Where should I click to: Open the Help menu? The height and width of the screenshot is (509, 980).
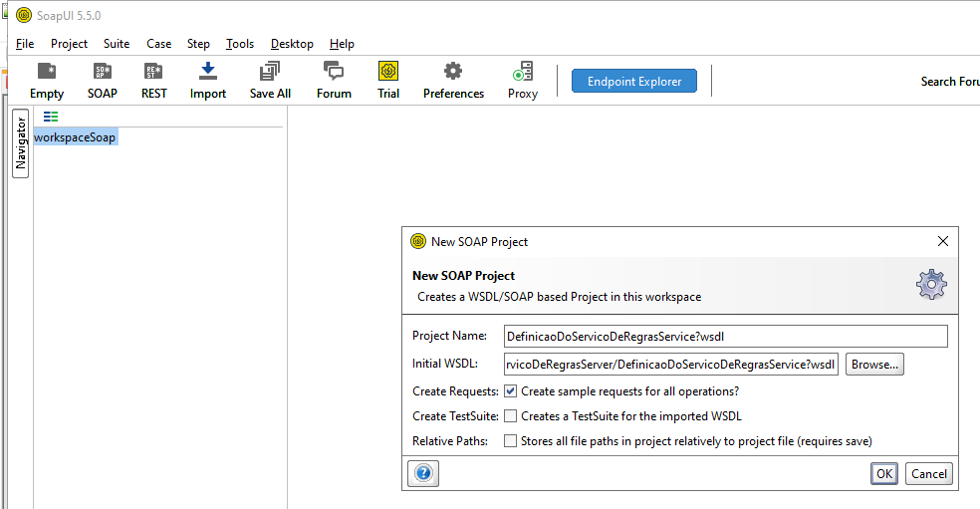[342, 44]
